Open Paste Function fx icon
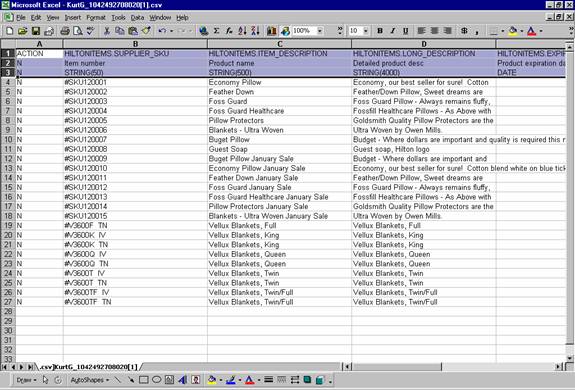 pyautogui.click(x=229, y=31)
